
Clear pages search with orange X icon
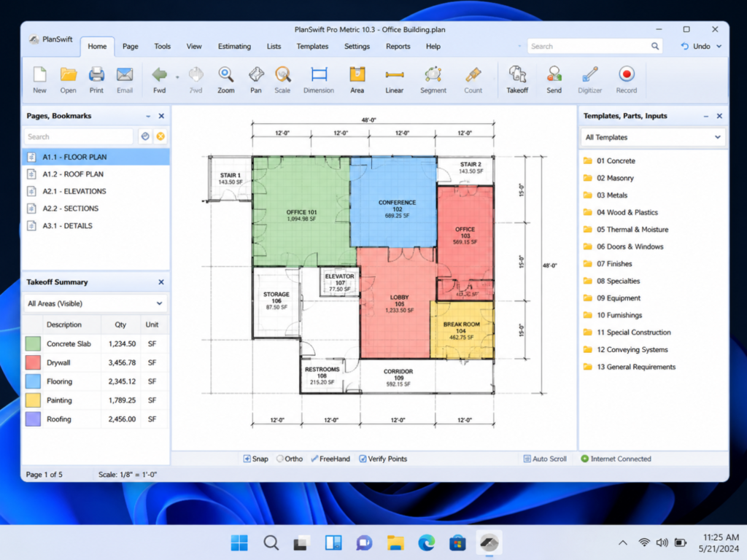(x=161, y=136)
